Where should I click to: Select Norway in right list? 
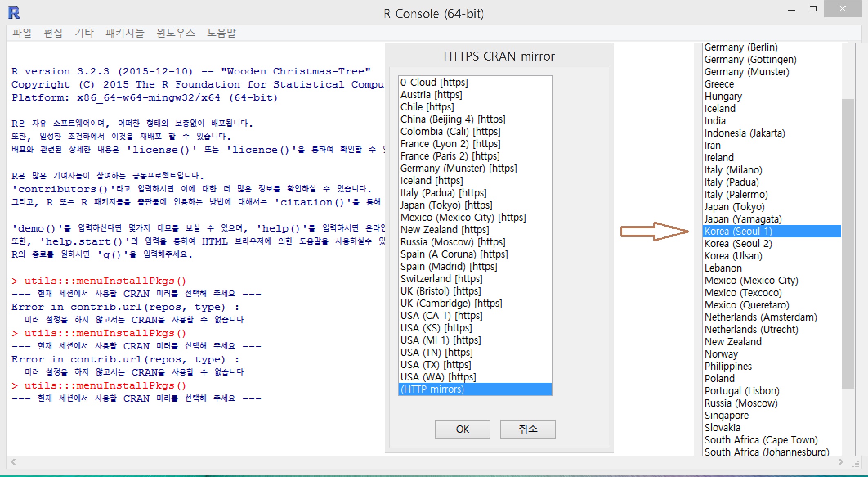(772, 354)
